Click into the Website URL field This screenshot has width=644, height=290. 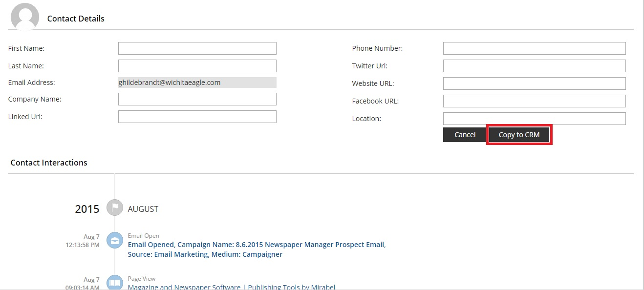tap(535, 83)
